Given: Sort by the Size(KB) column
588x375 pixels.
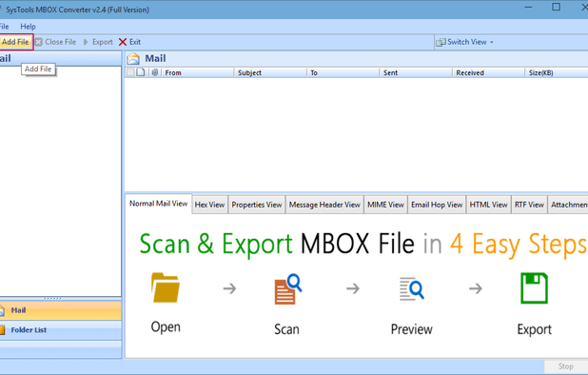Looking at the screenshot, I should click(x=557, y=72).
